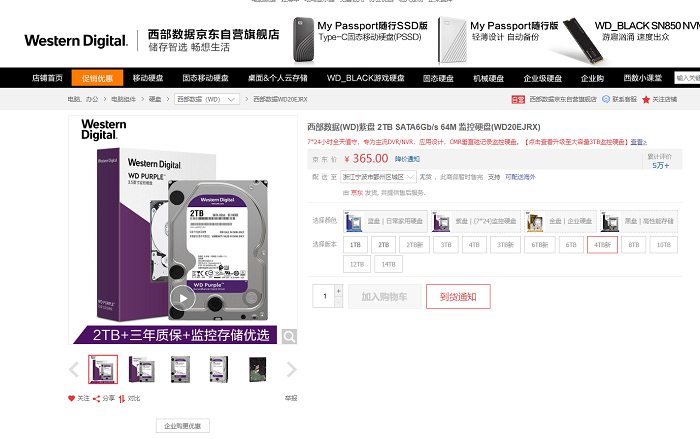Image resolution: width=700 pixels, height=439 pixels.
Task: Open 西部数据京东自营旗舰店 store link
Action: click(x=563, y=99)
